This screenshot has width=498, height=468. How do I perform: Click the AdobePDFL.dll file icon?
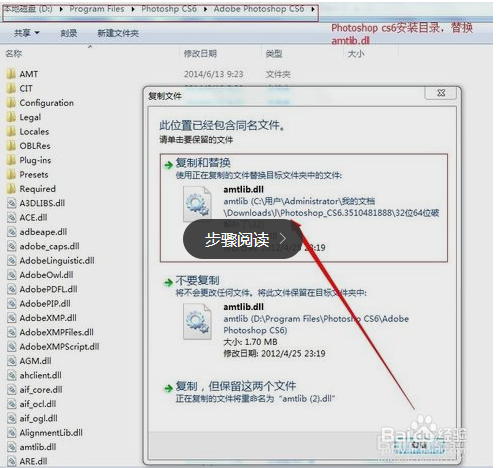[12, 289]
